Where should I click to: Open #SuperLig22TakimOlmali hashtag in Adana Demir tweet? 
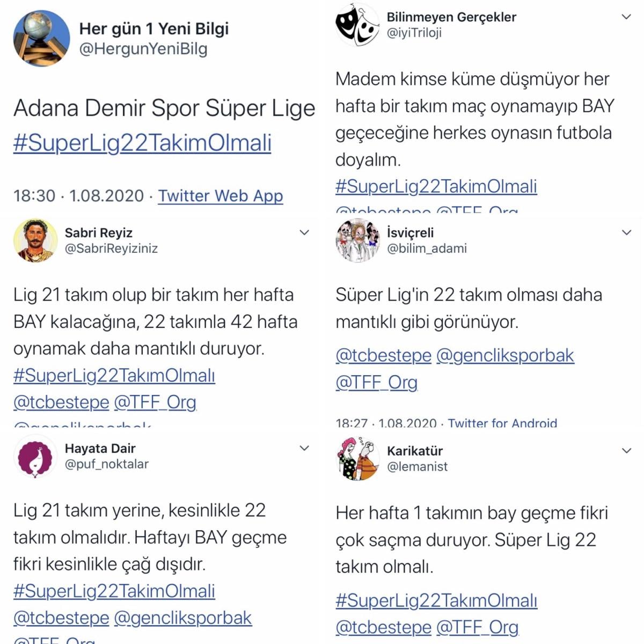(x=142, y=143)
